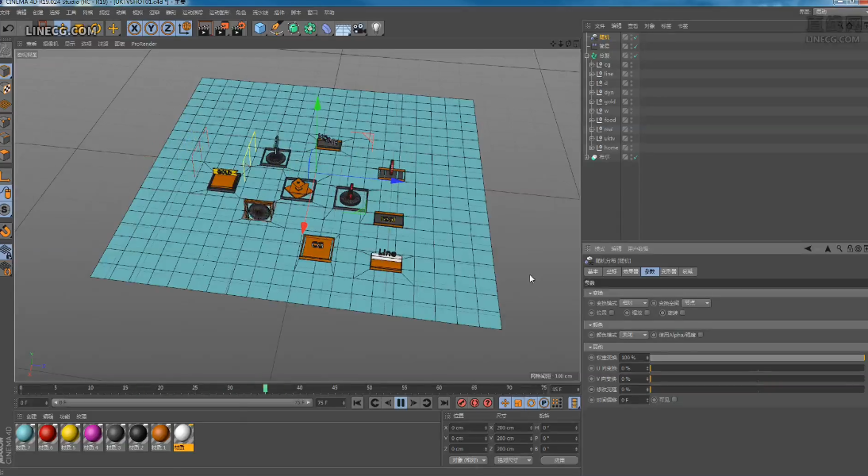The image size is (868, 476).
Task: Toggle rotation keyframe icon in timeline bar
Action: 530,403
